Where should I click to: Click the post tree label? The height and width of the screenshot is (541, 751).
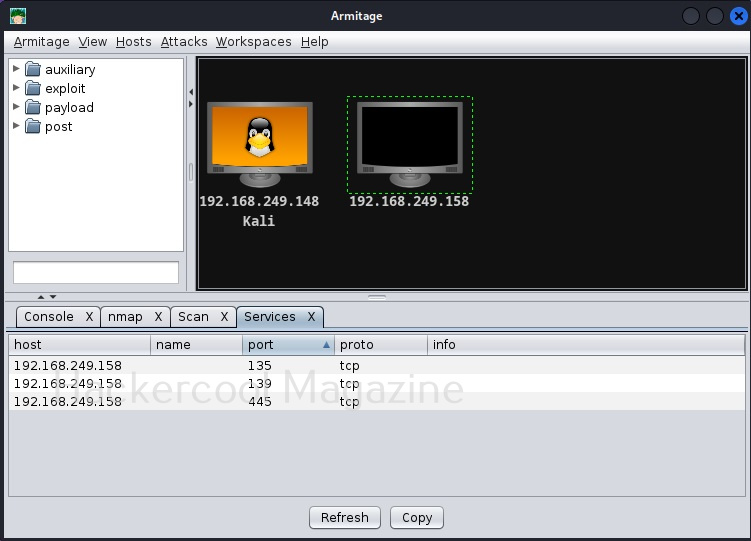click(58, 127)
